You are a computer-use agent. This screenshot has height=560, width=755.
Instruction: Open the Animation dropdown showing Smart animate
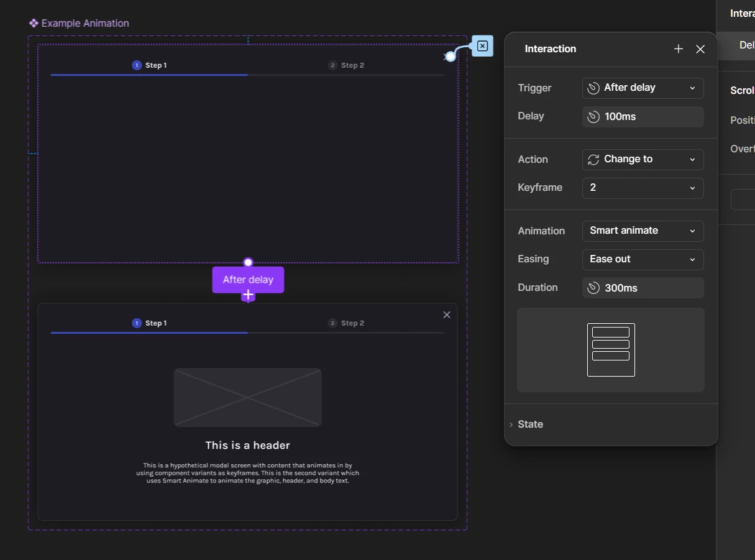pyautogui.click(x=643, y=231)
